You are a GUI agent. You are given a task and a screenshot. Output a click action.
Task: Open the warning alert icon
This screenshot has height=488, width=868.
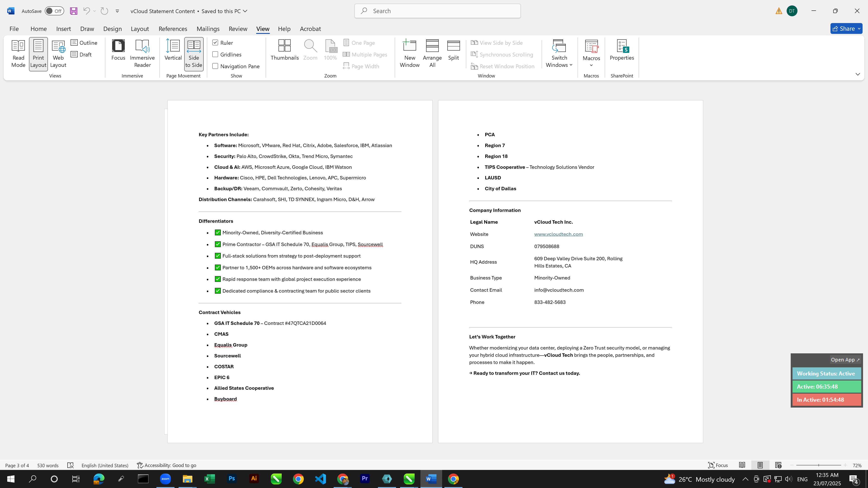[779, 11]
